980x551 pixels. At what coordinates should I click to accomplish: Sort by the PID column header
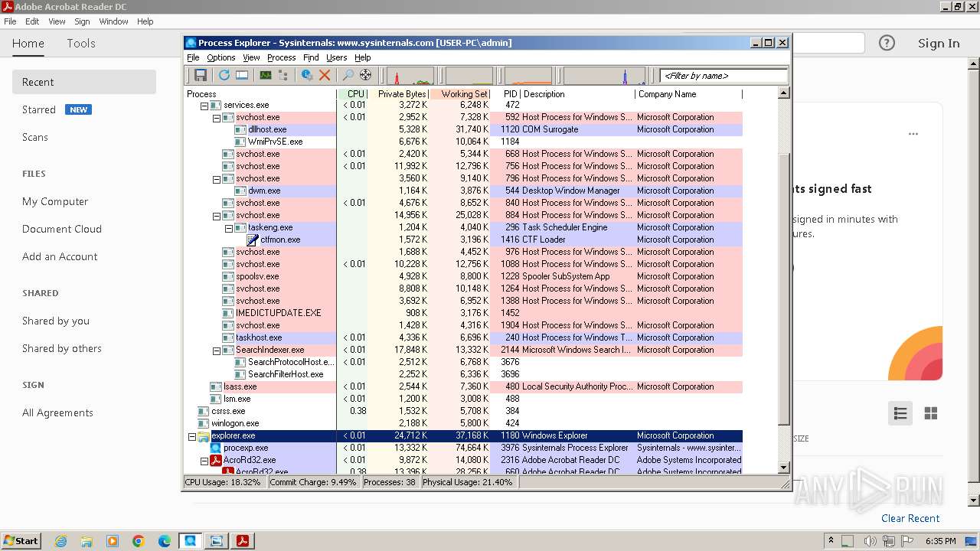coord(505,94)
